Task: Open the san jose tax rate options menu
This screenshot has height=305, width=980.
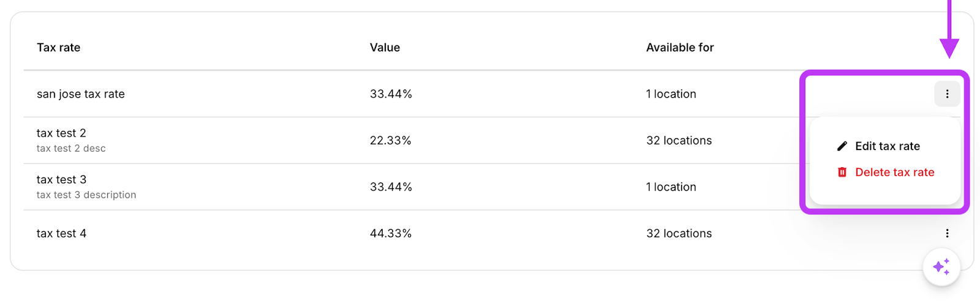Action: click(x=947, y=94)
